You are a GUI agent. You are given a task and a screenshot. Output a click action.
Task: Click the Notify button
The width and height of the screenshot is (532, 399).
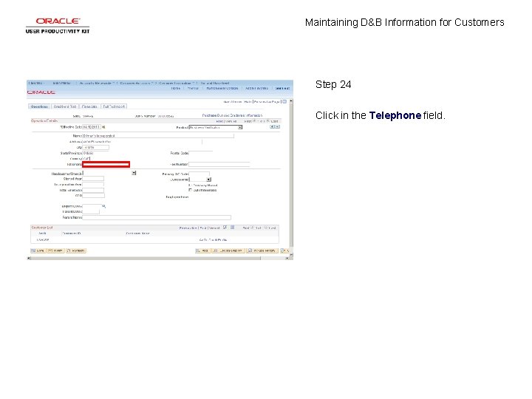(x=55, y=250)
